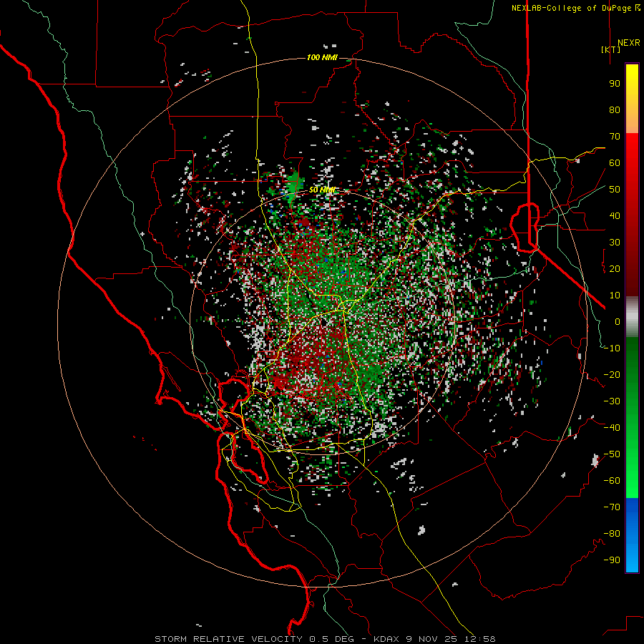
Task: Click the gray zero-velocity band of scale
Action: [x=632, y=317]
